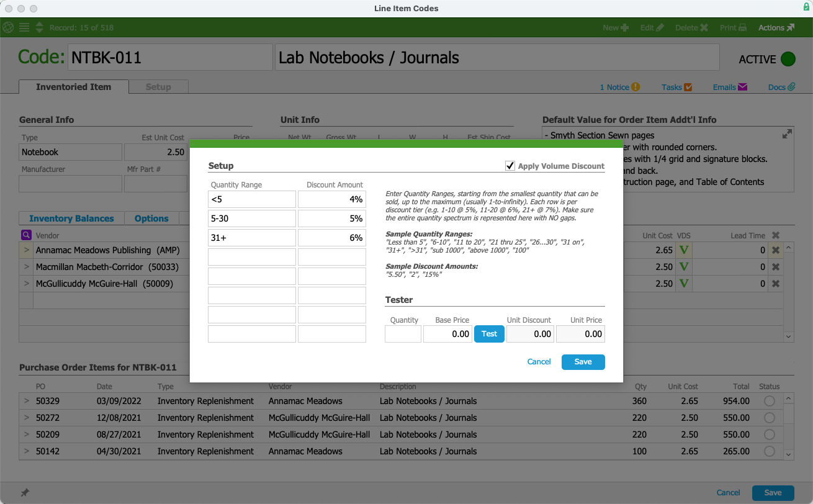The image size is (813, 504).
Task: Click the purchase order list scroll down arrow
Action: click(x=789, y=454)
